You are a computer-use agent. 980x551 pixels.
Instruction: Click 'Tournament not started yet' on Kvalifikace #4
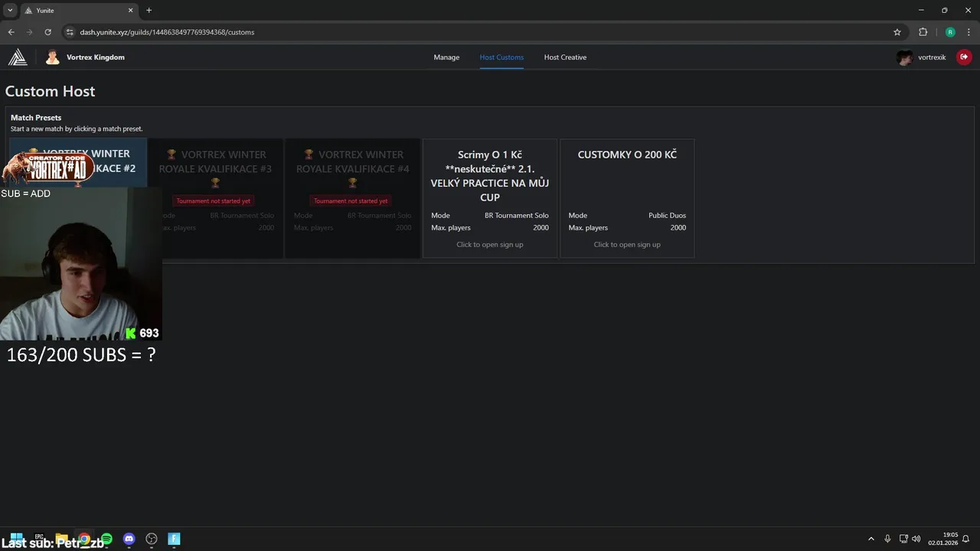(351, 201)
